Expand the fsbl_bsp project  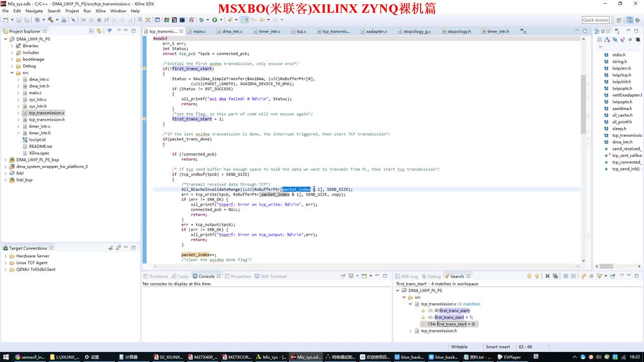pos(6,179)
